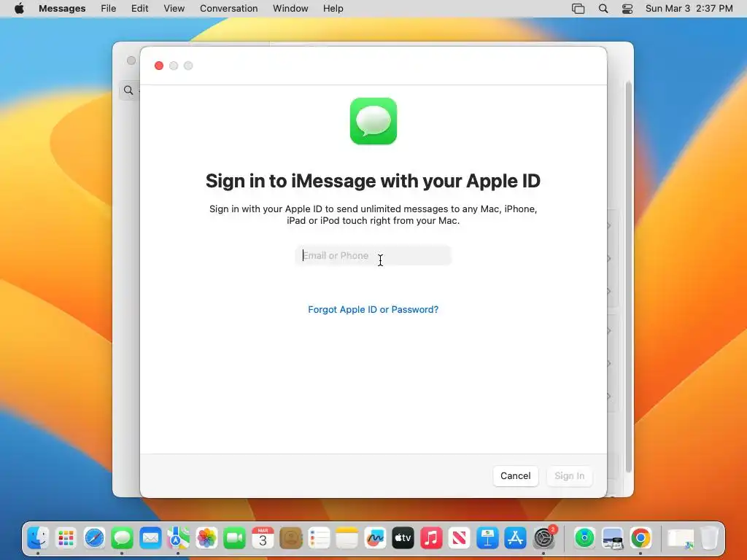Open Finder from the dock

pos(38,538)
